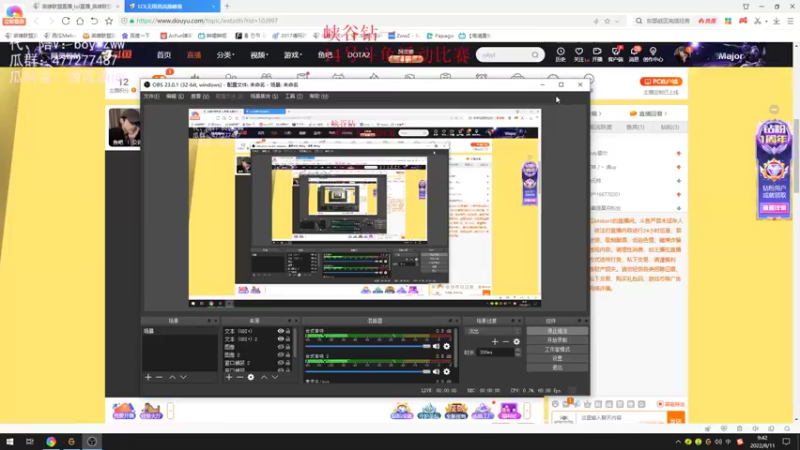Adjust volume slider of 台式音响 2
The image size is (800, 450).
[x=368, y=371]
